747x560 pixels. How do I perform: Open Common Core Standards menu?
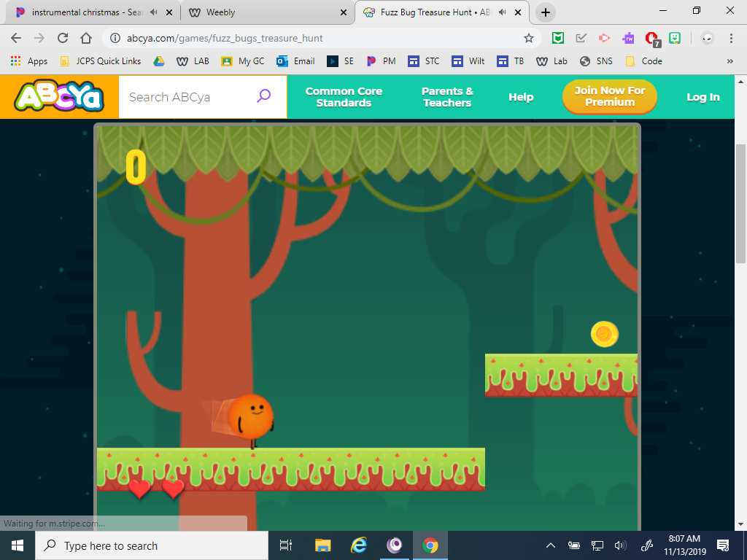(x=344, y=97)
